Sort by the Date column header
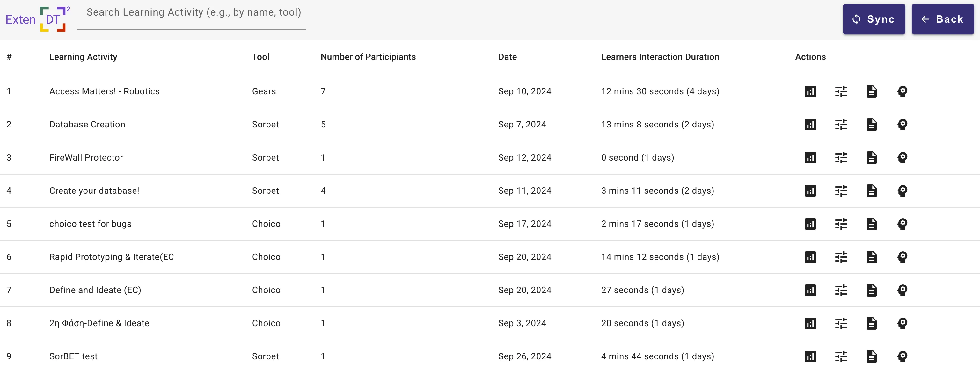 point(508,57)
